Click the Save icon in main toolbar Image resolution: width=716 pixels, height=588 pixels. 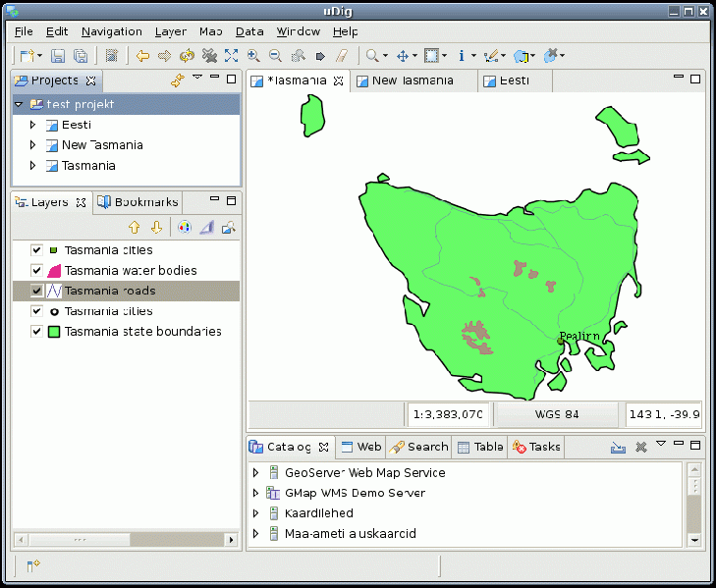[x=58, y=56]
